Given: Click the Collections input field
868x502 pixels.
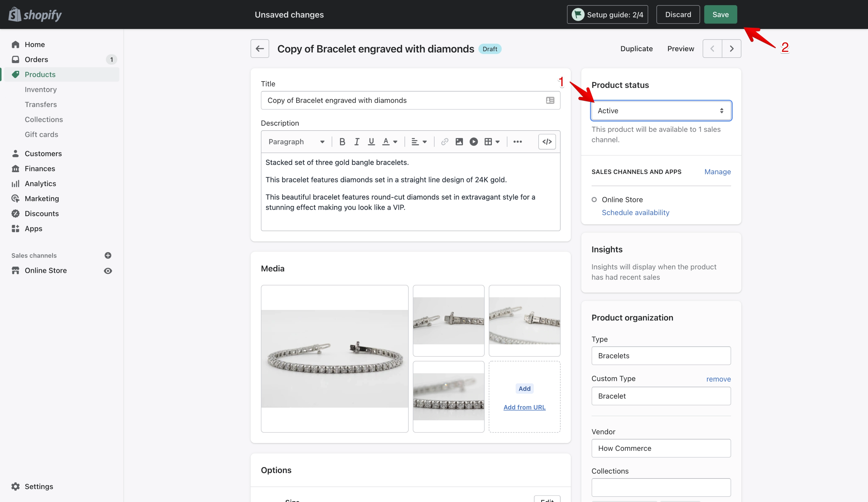Looking at the screenshot, I should coord(661,488).
